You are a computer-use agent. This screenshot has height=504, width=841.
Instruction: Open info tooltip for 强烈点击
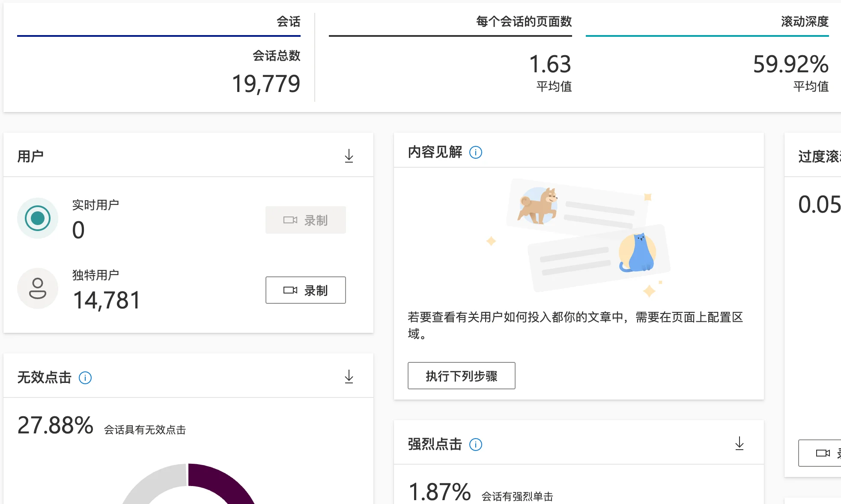click(x=476, y=445)
